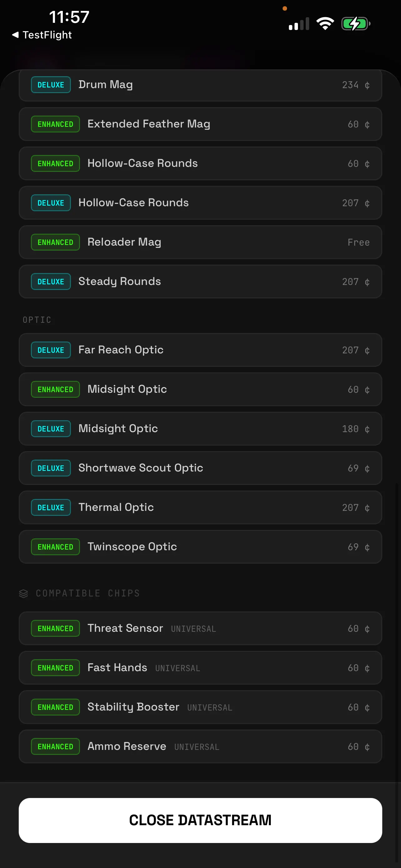Tap the 180 price of Midsight Optic
Viewport: 401px width, 868px height.
tap(356, 429)
